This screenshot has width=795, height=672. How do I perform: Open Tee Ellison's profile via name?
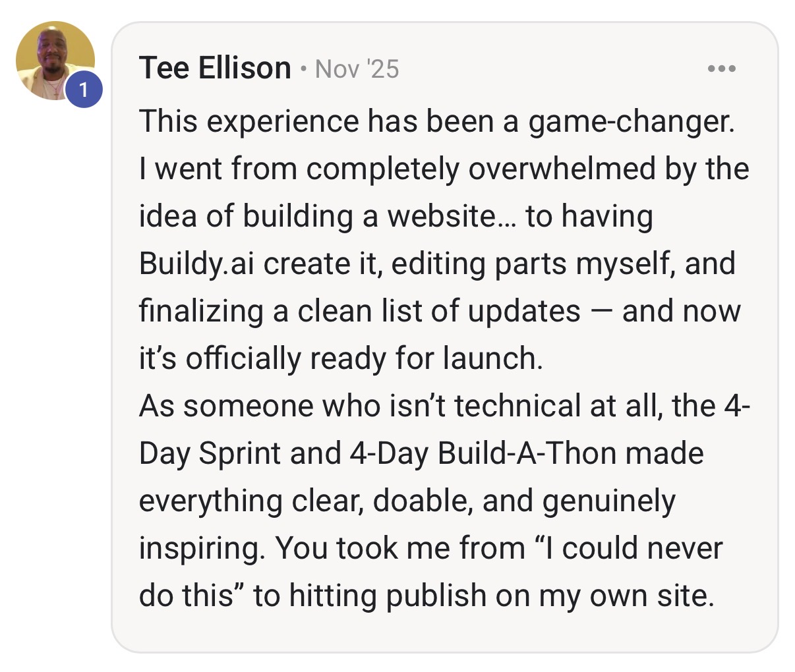(x=215, y=69)
